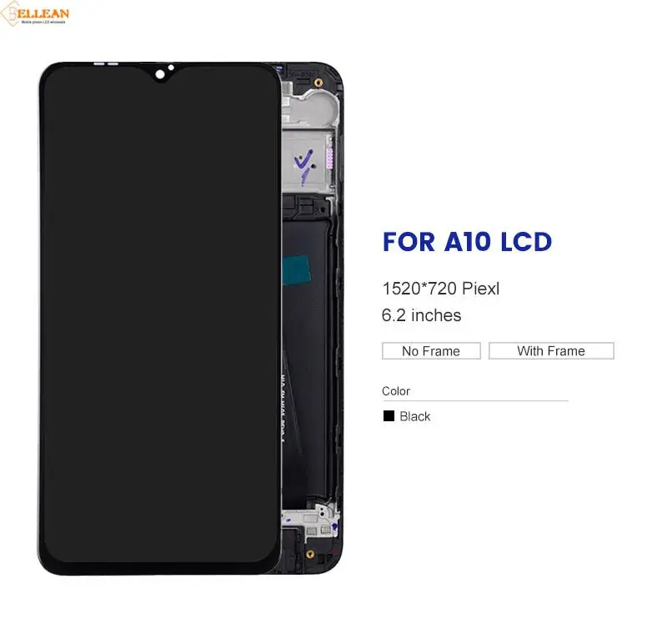
Task: Click the purple connector pins on the frame
Action: 328,158
